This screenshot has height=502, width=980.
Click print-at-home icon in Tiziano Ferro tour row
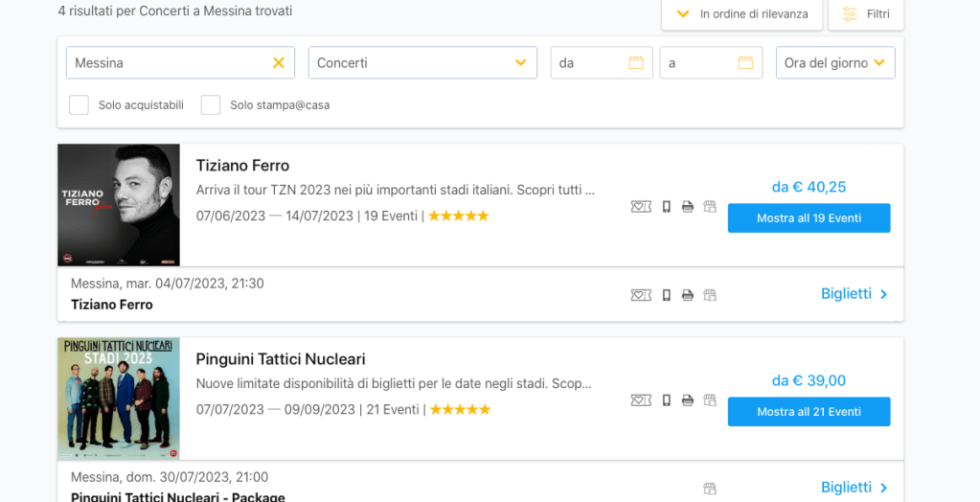pos(688,207)
